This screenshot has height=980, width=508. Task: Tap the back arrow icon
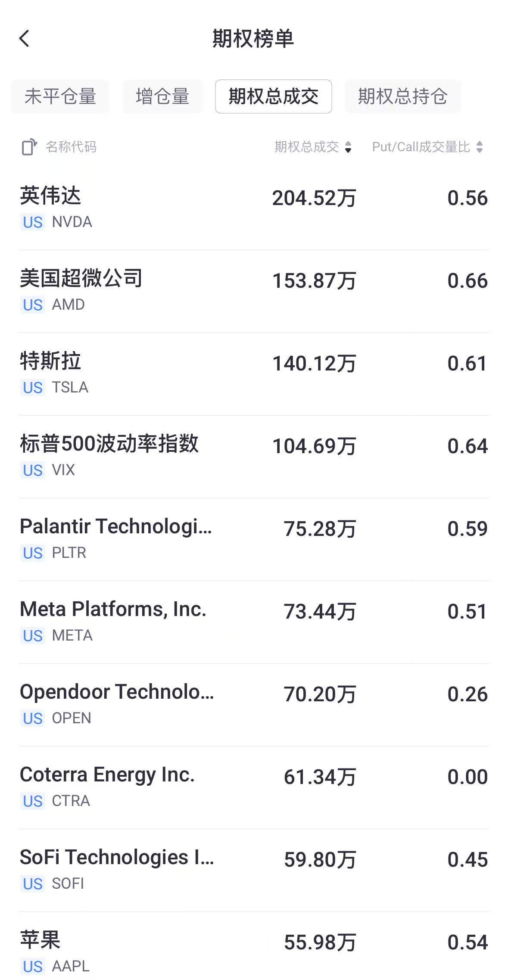25,38
